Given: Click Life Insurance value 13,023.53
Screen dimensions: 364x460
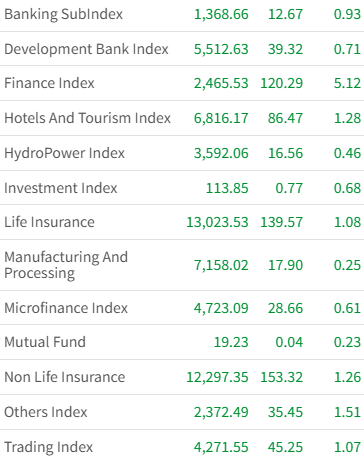Looking at the screenshot, I should click(x=217, y=222).
